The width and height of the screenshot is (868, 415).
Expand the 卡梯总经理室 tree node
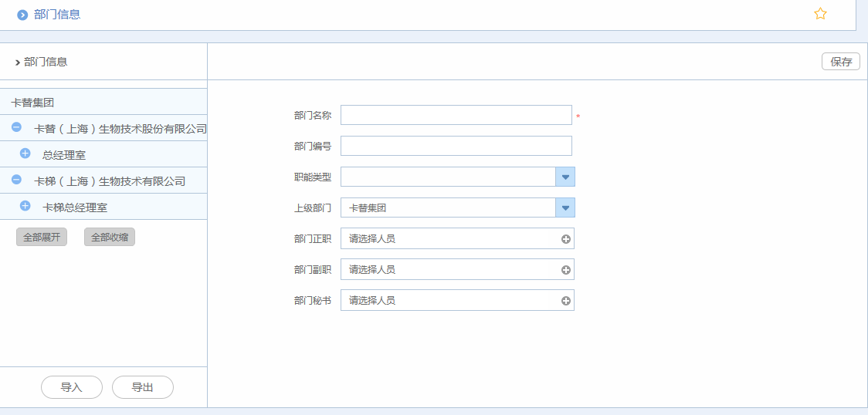pos(25,206)
